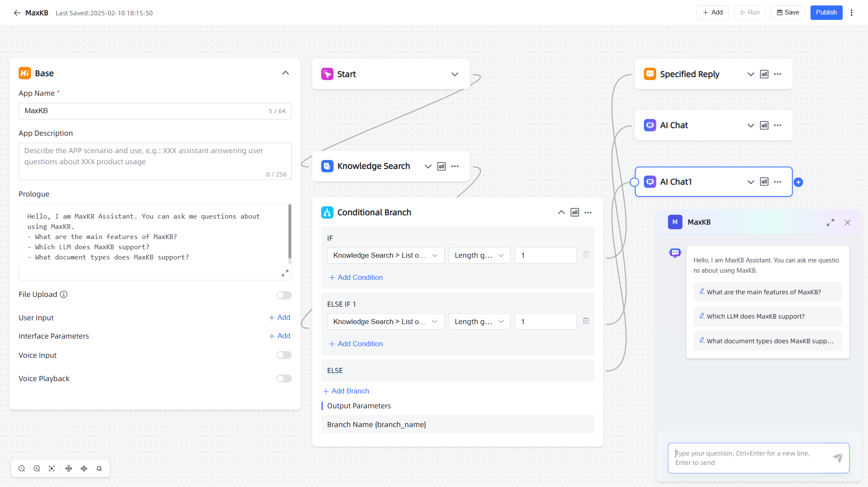Click the image/media icon on AI Chat1 node

point(764,182)
